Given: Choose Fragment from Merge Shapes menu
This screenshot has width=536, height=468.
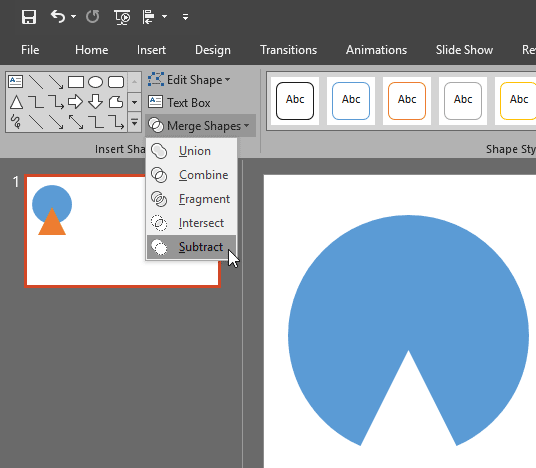Looking at the screenshot, I should pyautogui.click(x=191, y=199).
